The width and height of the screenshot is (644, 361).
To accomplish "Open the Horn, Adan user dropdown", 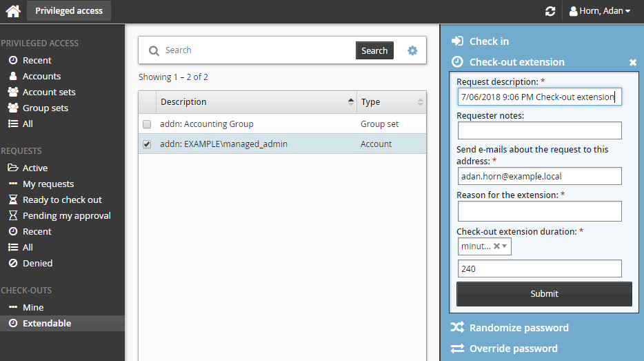I will (598, 11).
